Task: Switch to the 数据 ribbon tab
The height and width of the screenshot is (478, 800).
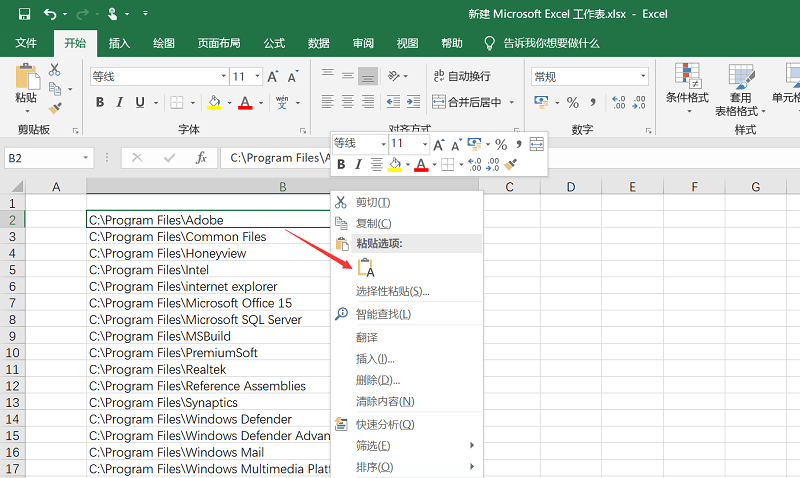Action: tap(318, 43)
